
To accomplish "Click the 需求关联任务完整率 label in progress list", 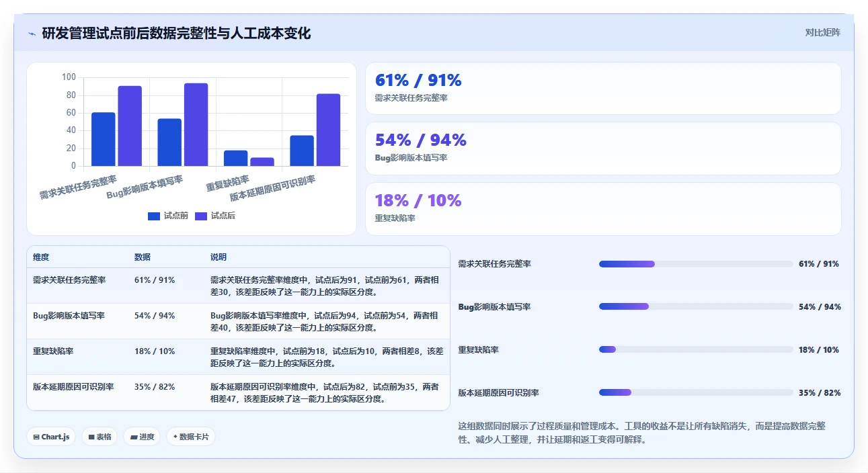I will click(x=494, y=264).
